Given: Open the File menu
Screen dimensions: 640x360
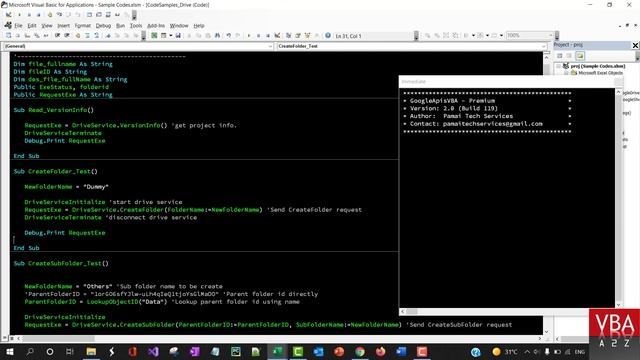Looking at the screenshot, I should pyautogui.click(x=18, y=26).
